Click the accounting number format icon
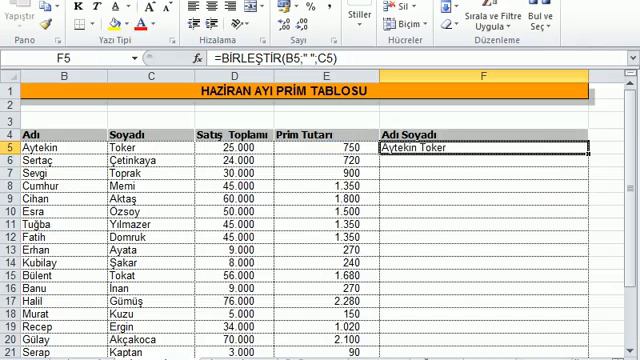This screenshot has height=360, width=640. point(284,6)
